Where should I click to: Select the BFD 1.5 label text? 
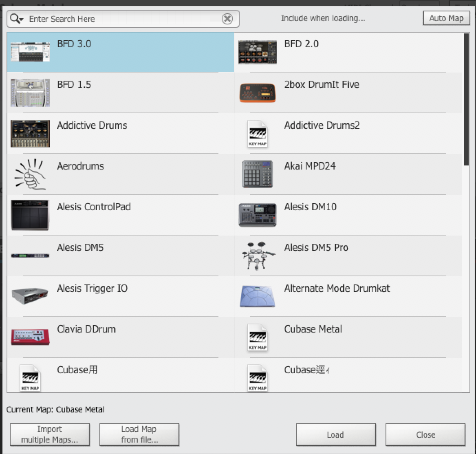74,84
